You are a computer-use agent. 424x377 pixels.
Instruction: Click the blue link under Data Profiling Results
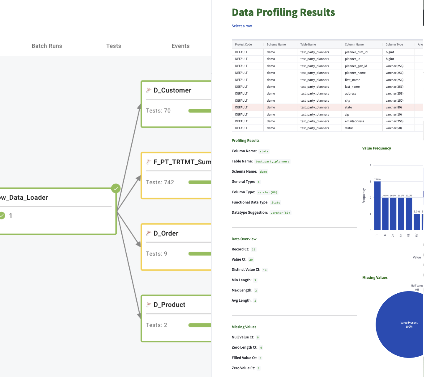242,26
